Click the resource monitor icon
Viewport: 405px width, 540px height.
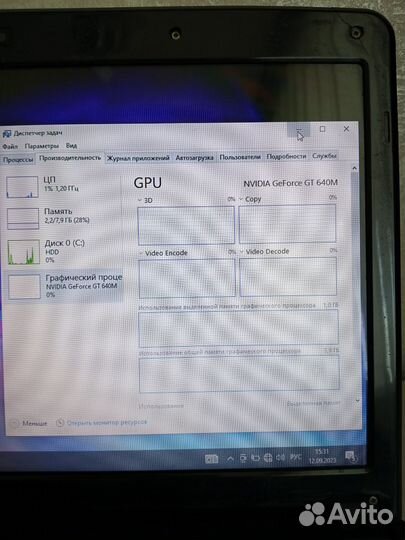(60, 423)
